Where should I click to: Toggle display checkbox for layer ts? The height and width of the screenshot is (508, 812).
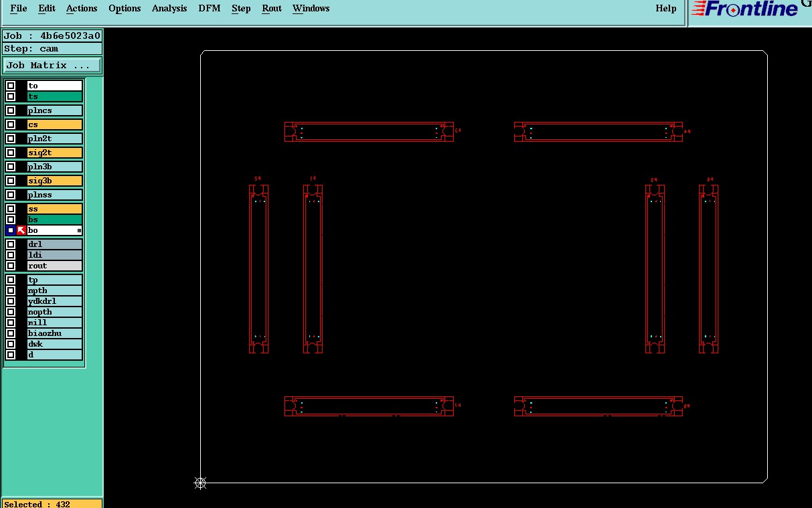click(11, 96)
